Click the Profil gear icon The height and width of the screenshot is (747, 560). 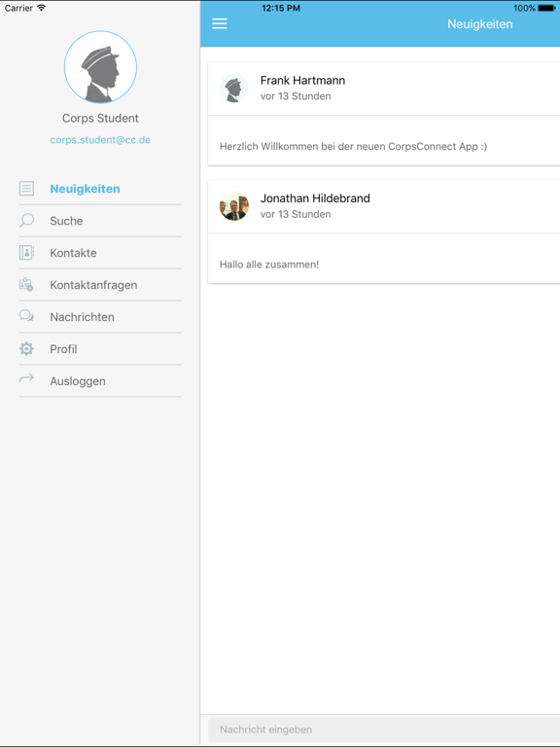click(26, 349)
